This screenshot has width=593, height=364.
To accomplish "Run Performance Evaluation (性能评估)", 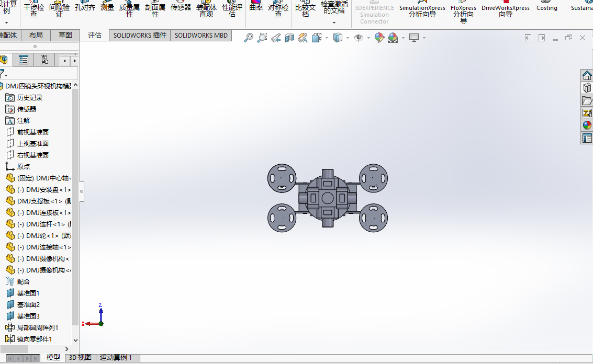I will [232, 9].
